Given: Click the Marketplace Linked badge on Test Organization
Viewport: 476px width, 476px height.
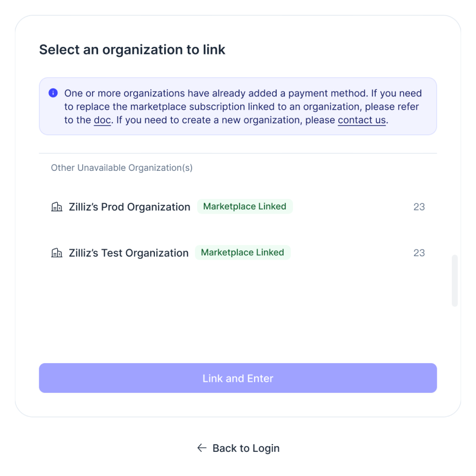Looking at the screenshot, I should (x=242, y=252).
